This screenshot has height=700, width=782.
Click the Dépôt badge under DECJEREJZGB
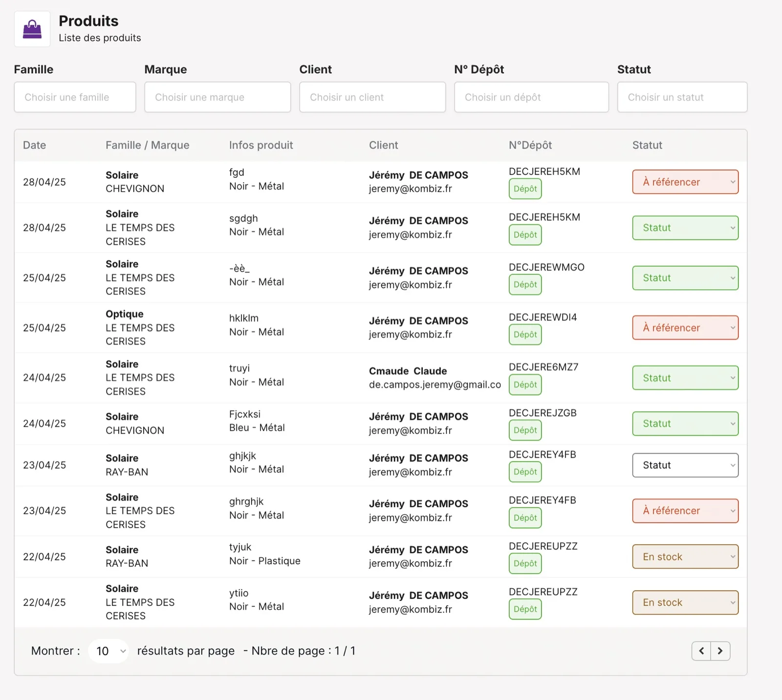525,430
